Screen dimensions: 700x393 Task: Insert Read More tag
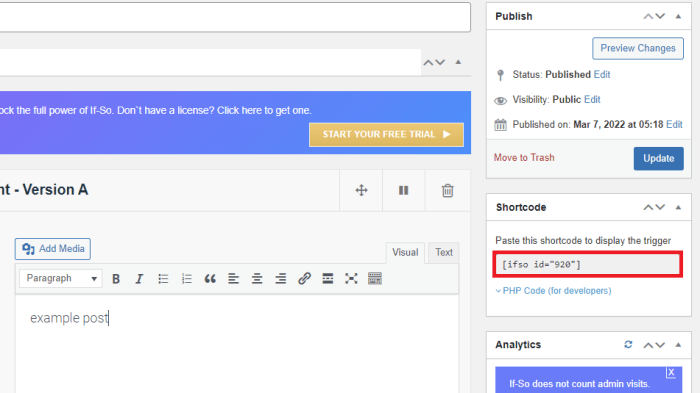(328, 279)
